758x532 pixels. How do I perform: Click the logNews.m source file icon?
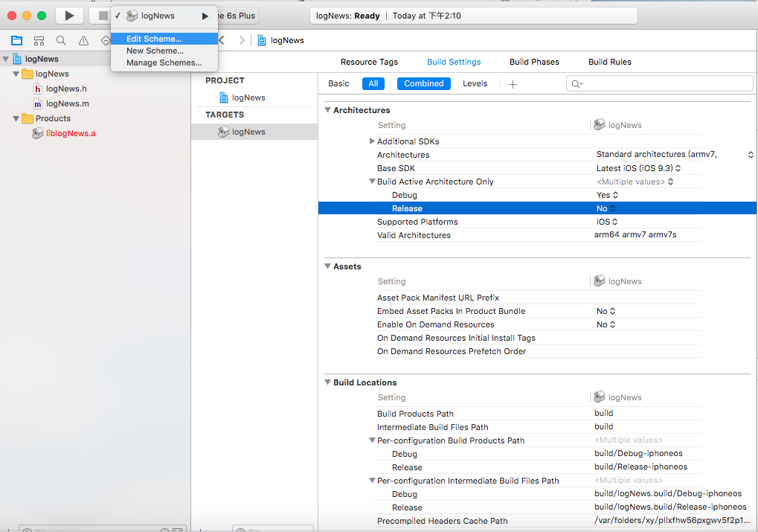38,104
